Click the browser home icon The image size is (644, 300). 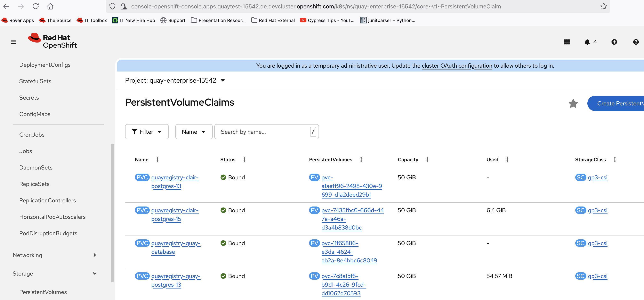click(50, 6)
